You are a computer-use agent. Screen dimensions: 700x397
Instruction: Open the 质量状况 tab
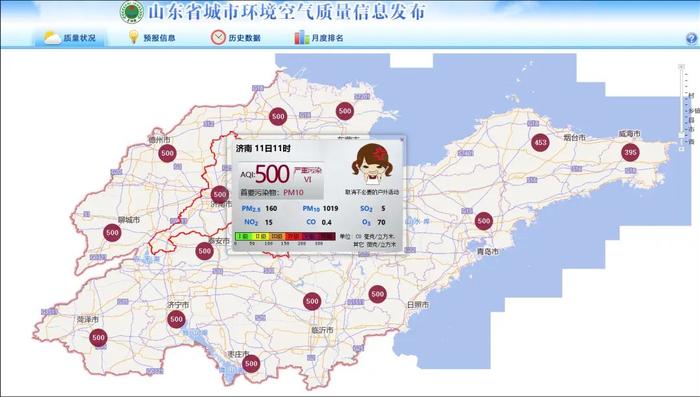point(71,38)
